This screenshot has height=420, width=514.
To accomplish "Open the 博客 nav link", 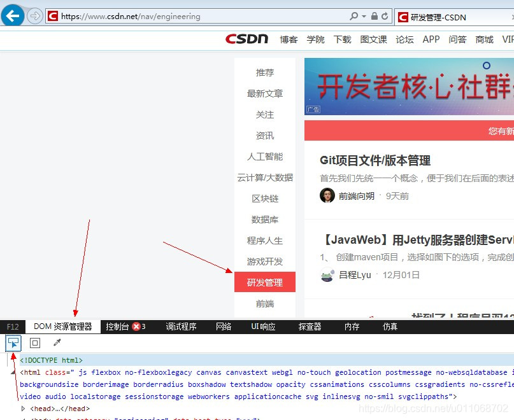I will [x=289, y=39].
